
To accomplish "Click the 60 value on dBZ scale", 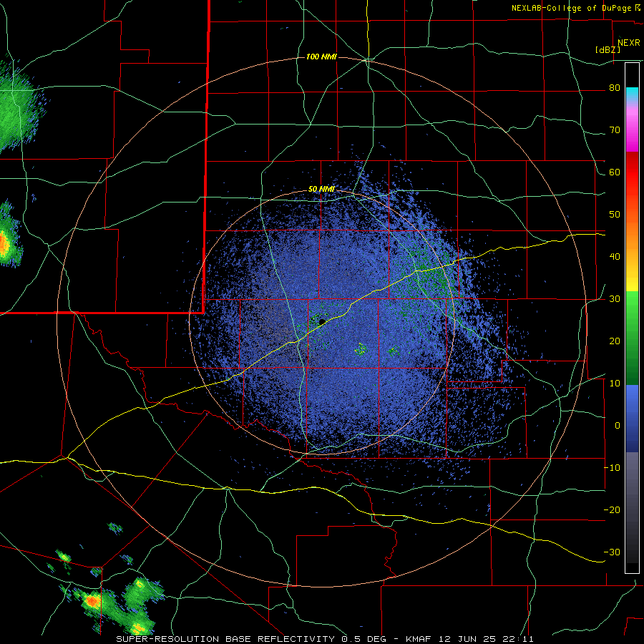I will (615, 172).
